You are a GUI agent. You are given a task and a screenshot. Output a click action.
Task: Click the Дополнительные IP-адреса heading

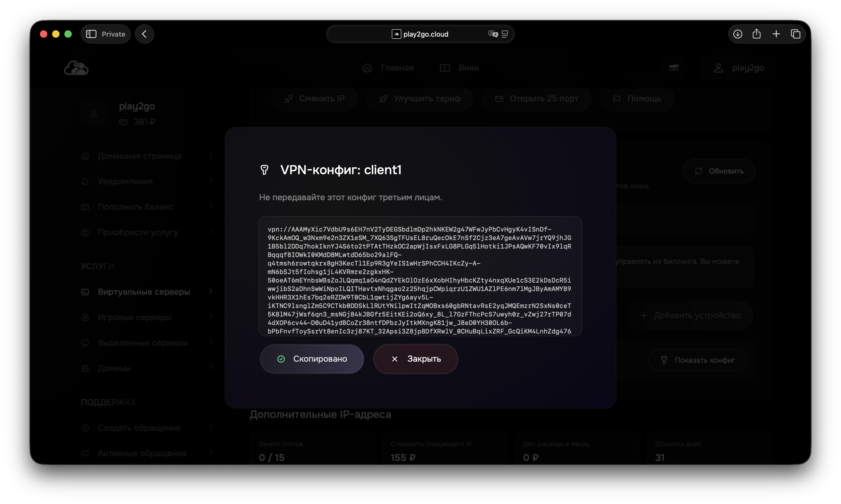pos(320,414)
